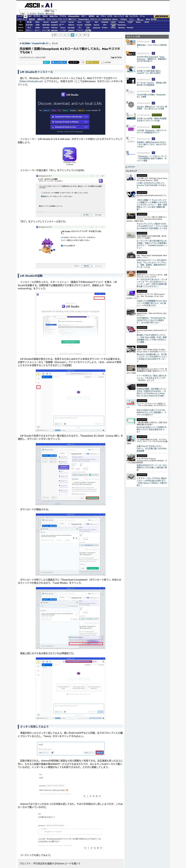Select the ゲーム tab in navigation
Viewport: 186px width, 868px height.
pyautogui.click(x=142, y=16)
